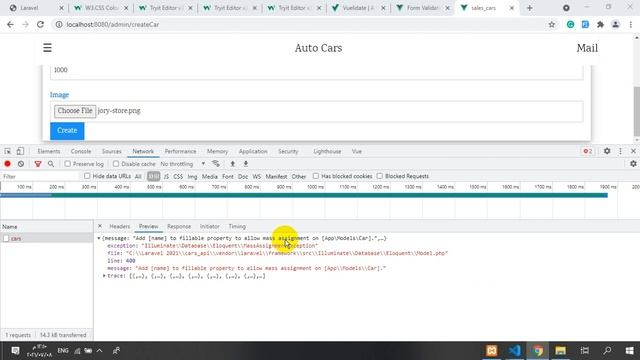Show hidden system tray icons

(x=100, y=351)
